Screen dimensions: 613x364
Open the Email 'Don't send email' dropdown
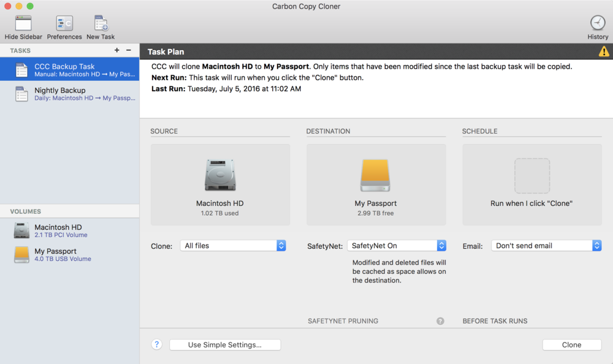pos(546,246)
